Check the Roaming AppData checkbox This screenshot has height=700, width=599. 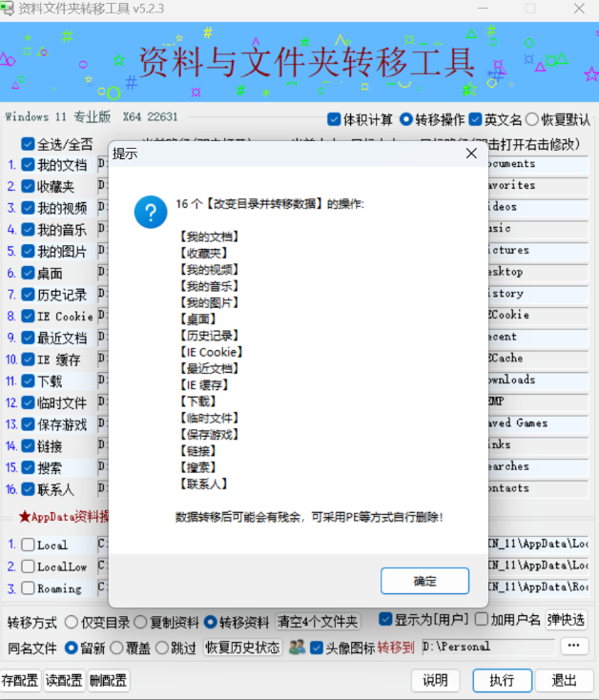click(x=29, y=588)
